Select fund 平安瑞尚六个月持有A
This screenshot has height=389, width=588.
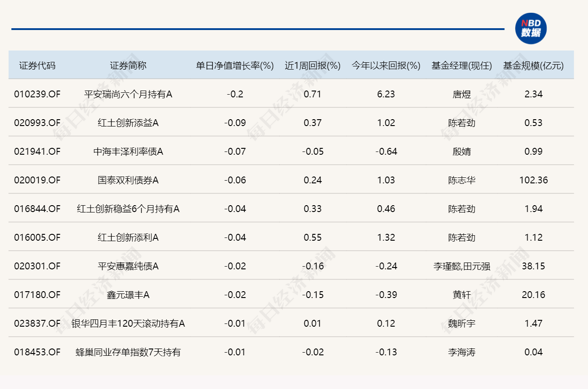(x=128, y=94)
